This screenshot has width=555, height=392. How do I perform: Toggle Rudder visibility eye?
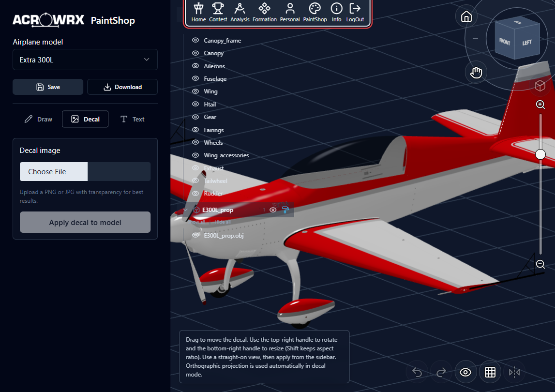pyautogui.click(x=195, y=194)
